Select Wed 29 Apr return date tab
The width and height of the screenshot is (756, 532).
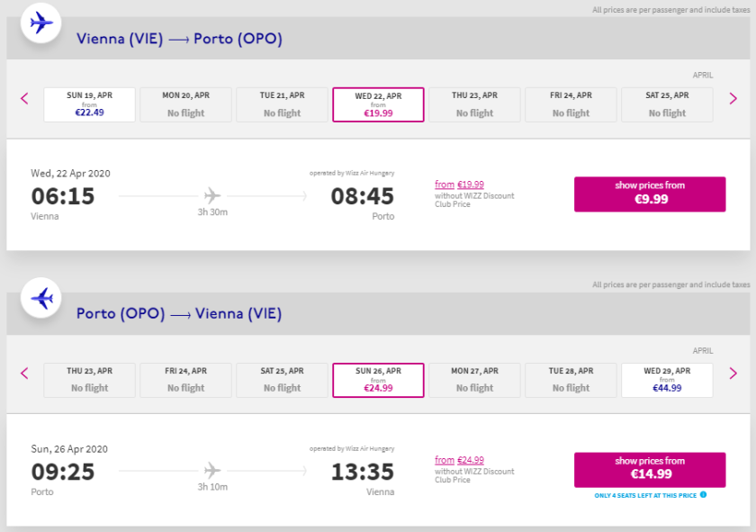667,380
